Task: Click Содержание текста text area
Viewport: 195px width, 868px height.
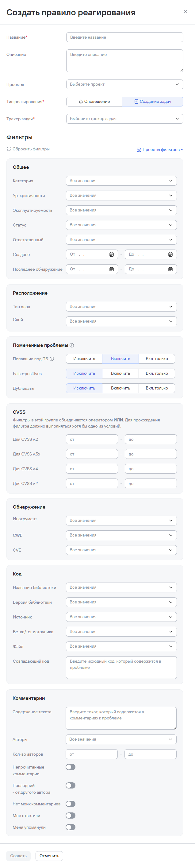Action: tap(121, 718)
